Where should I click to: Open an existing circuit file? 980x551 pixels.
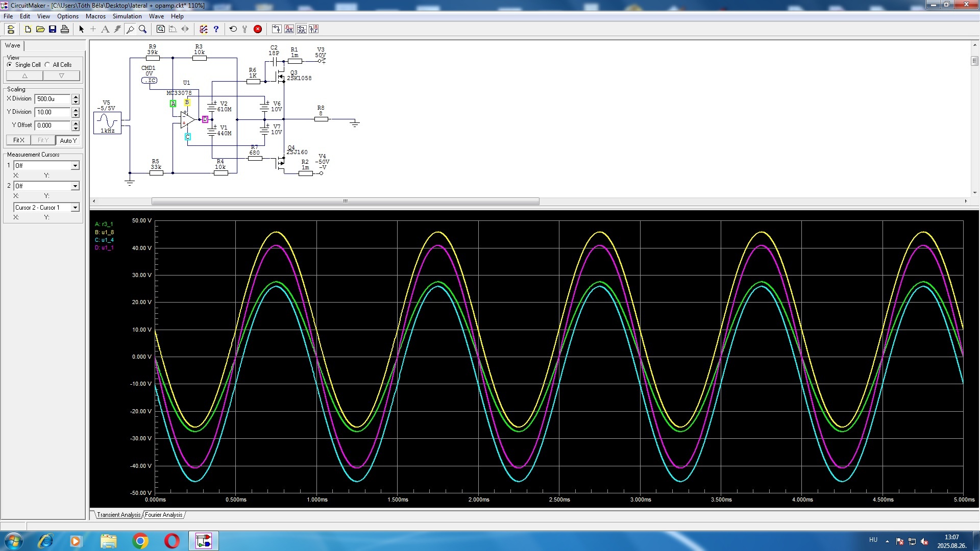coord(40,29)
